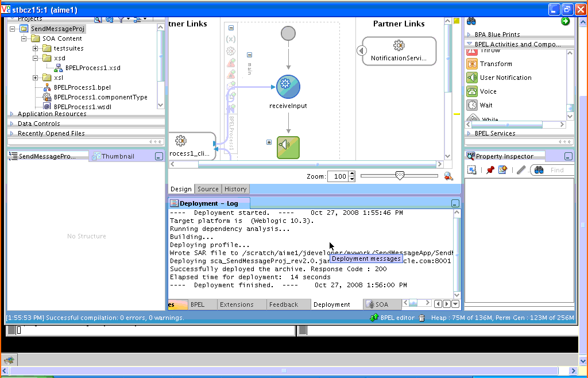Expand BPEL Services section
This screenshot has width=588, height=378.
tap(469, 133)
